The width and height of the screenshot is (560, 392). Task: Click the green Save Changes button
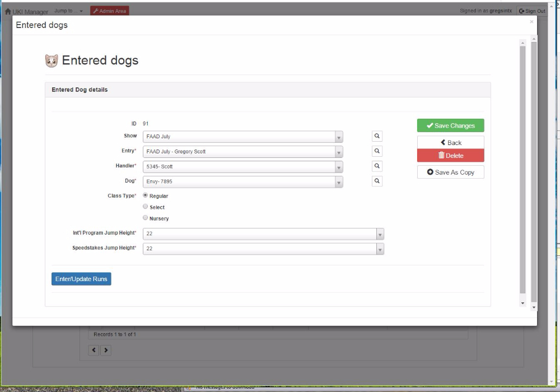pyautogui.click(x=451, y=125)
